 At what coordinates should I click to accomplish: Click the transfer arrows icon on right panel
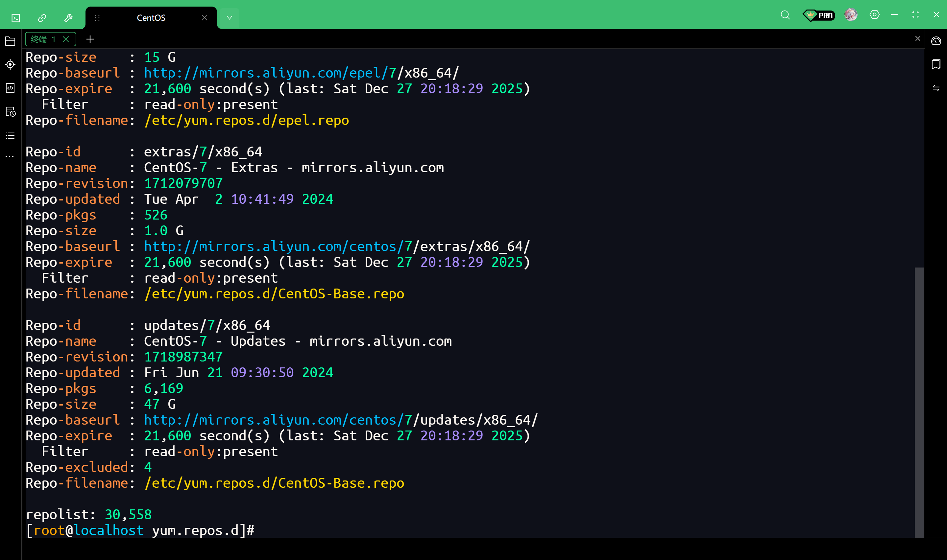tap(936, 88)
